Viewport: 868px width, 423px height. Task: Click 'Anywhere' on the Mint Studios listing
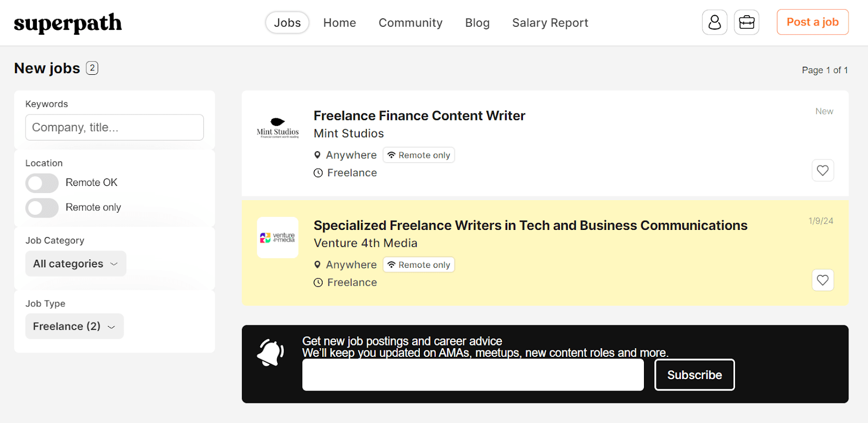351,155
